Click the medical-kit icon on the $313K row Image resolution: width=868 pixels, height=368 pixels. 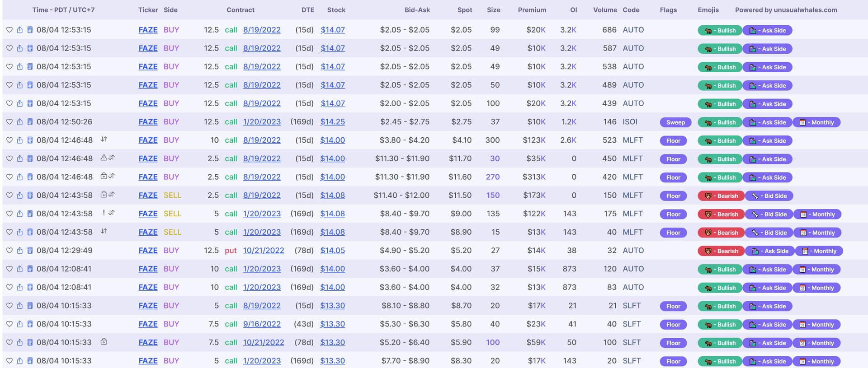click(x=104, y=176)
